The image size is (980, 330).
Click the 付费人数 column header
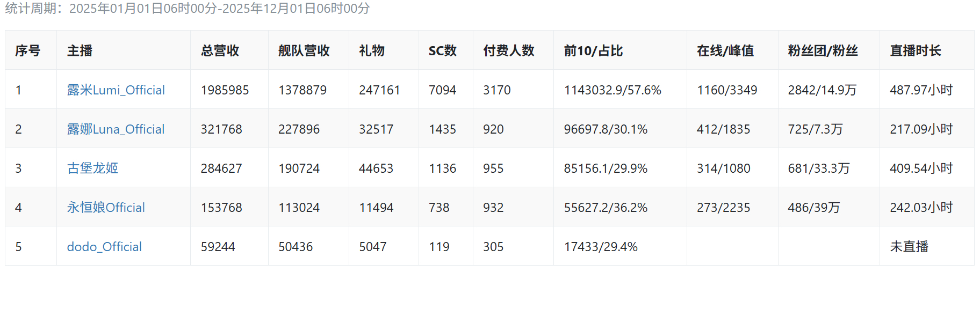(508, 51)
